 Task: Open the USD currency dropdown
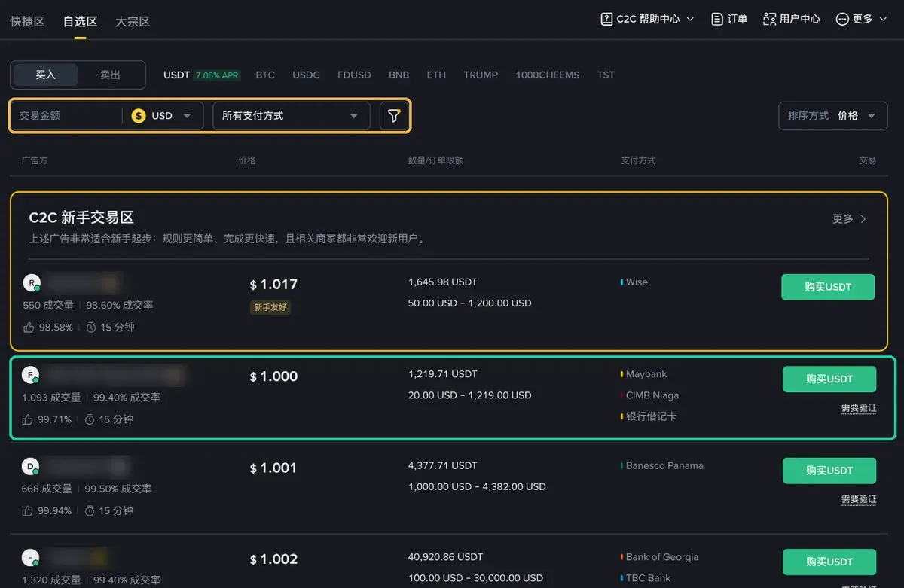163,116
